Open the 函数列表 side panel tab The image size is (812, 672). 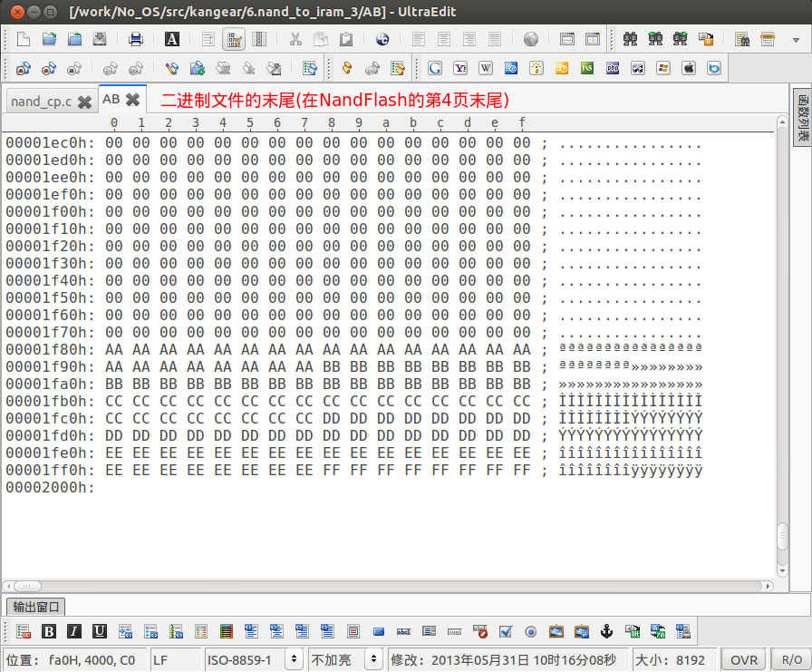(803, 118)
